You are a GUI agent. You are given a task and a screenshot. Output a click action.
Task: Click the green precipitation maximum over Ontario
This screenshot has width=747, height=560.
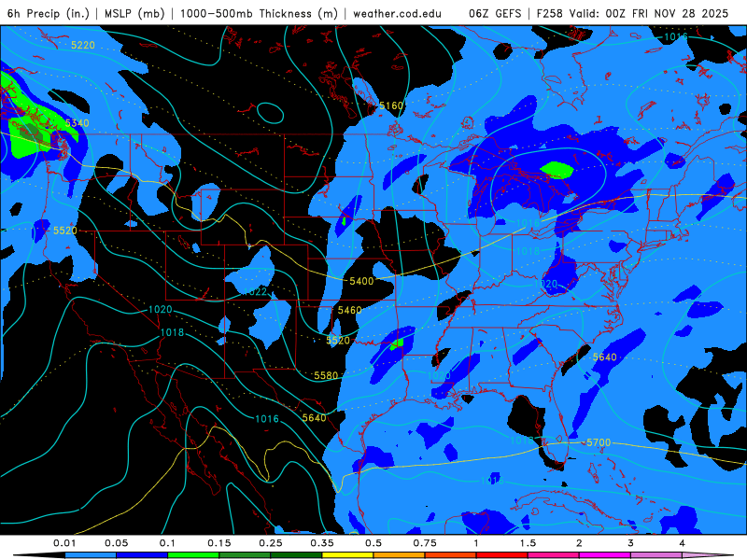[x=557, y=170]
